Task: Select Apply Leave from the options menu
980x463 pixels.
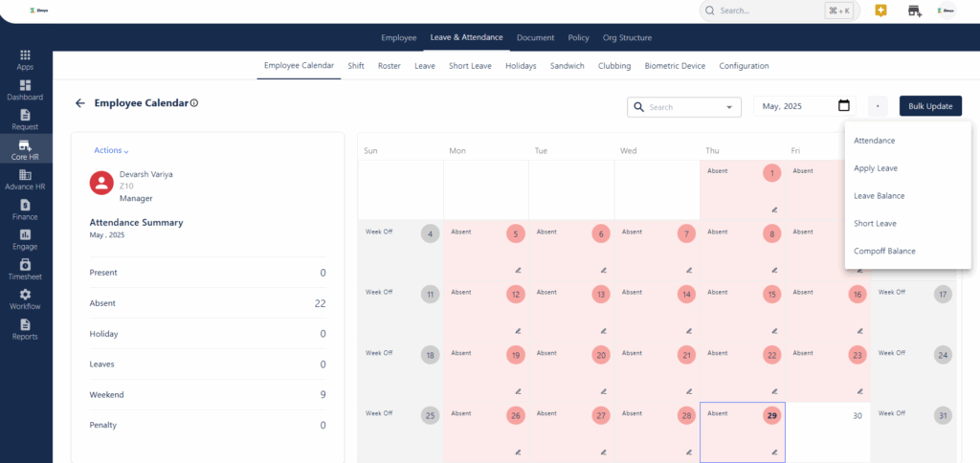Action: [907, 168]
